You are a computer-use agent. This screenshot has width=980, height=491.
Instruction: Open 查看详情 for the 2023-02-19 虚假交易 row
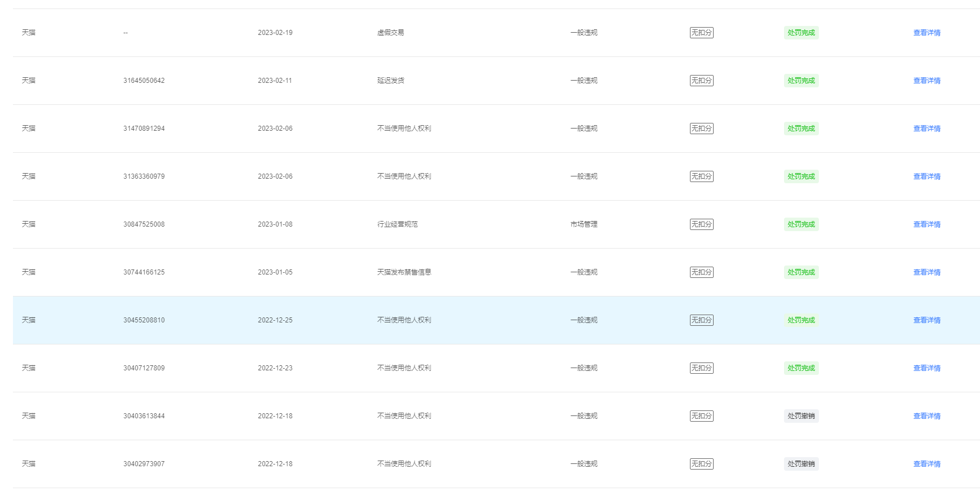[x=926, y=33]
